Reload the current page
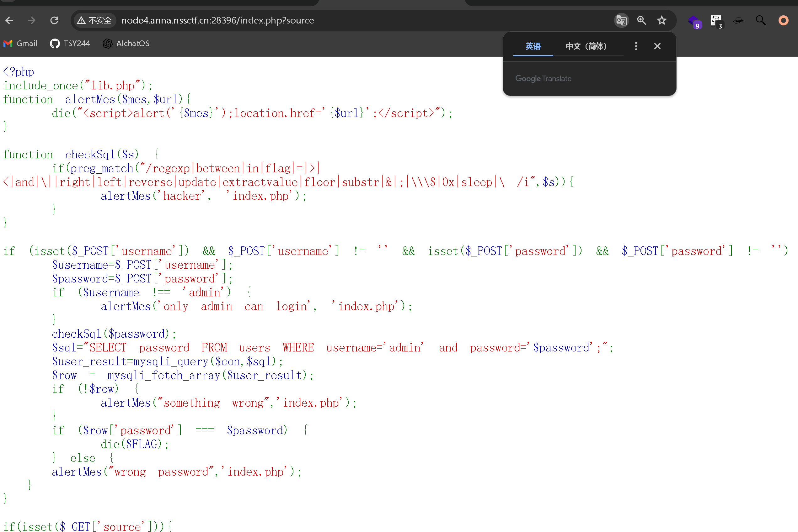 54,20
